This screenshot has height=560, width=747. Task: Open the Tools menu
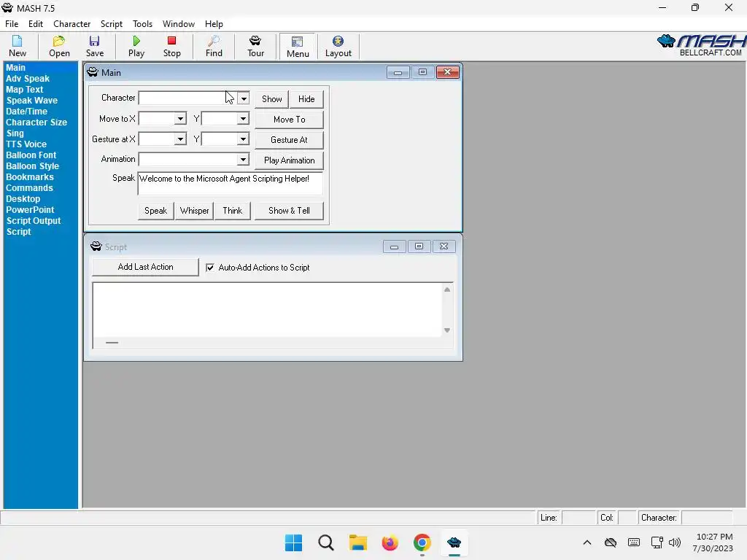(142, 24)
